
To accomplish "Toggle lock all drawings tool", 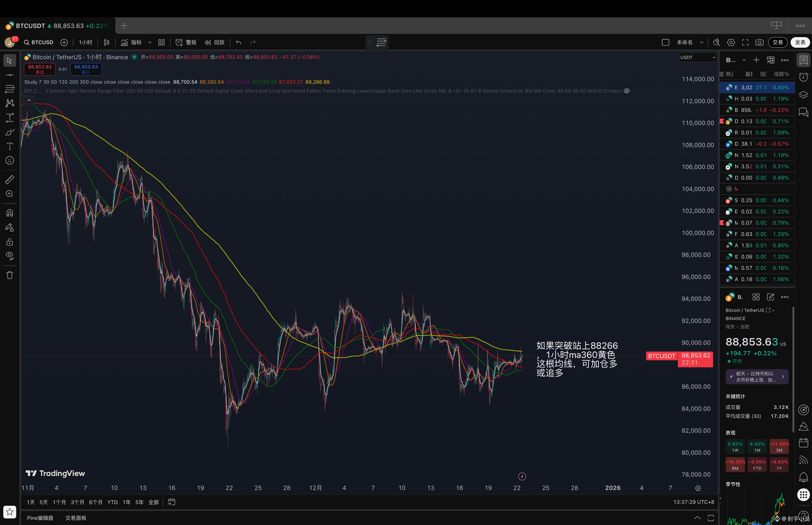I will click(10, 242).
